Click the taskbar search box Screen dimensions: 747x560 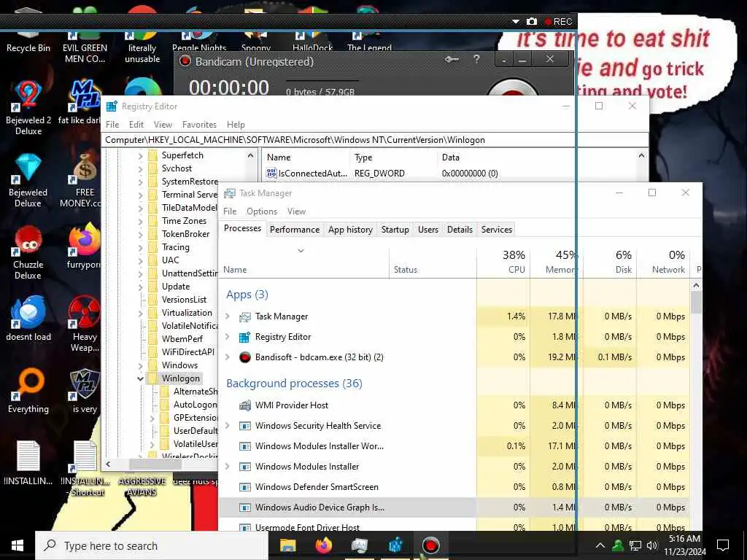click(x=152, y=545)
